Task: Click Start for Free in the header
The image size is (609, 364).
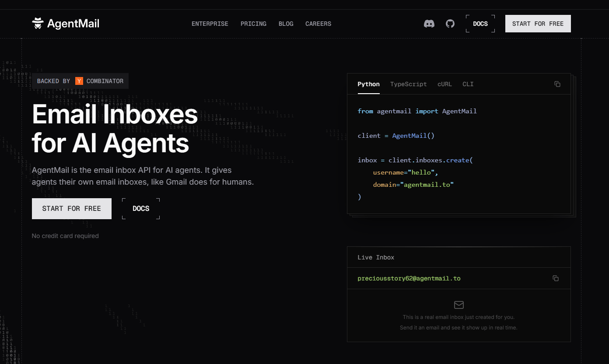Action: tap(538, 24)
